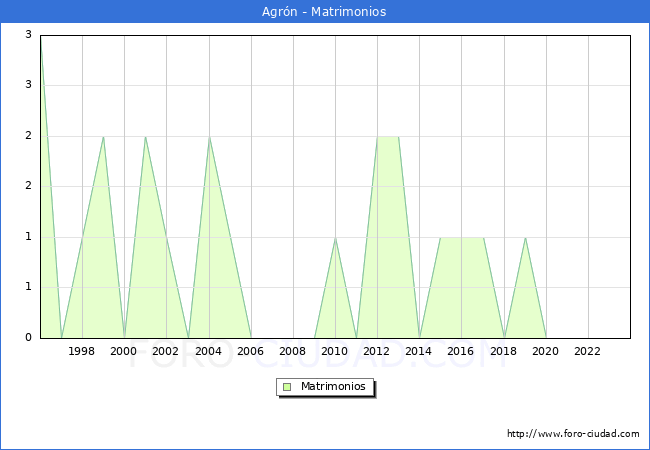Viewport: 650px width, 450px height.
Task: Click the 2018 x-axis label
Action: coord(504,351)
